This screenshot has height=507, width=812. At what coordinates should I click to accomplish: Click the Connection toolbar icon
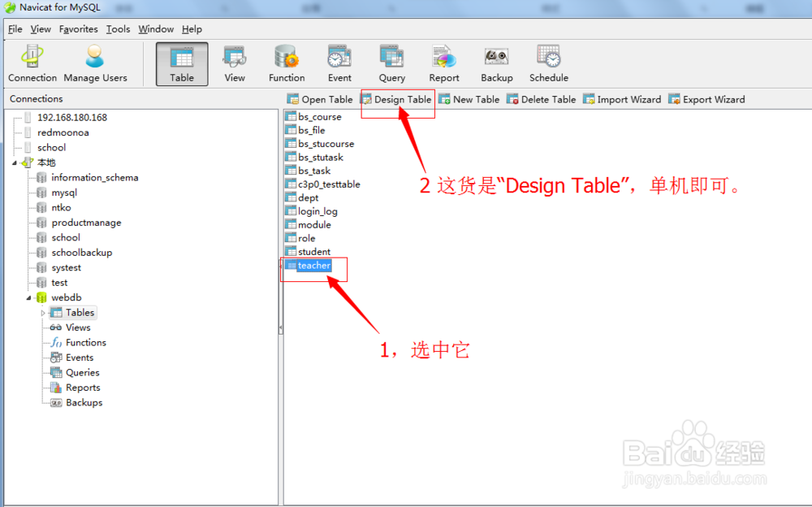coord(32,63)
